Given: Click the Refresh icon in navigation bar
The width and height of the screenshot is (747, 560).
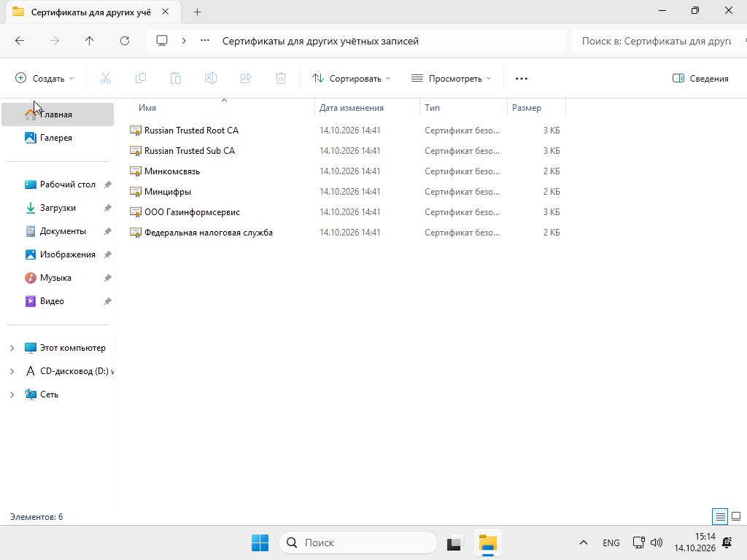Looking at the screenshot, I should coord(124,41).
